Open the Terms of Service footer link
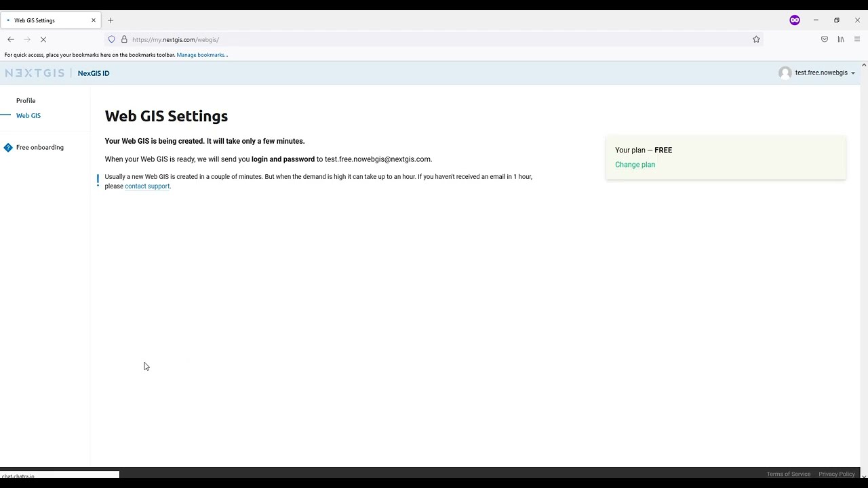The image size is (868, 488). coord(788,474)
